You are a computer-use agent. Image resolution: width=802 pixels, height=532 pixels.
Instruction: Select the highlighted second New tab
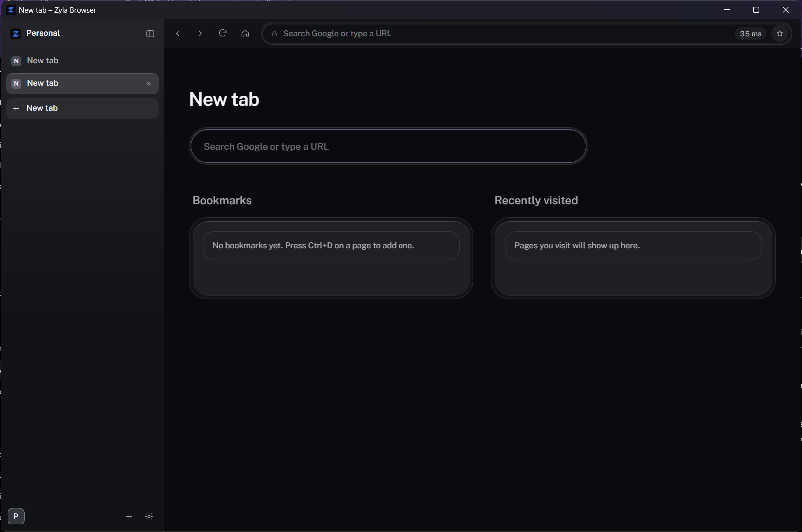pos(82,84)
